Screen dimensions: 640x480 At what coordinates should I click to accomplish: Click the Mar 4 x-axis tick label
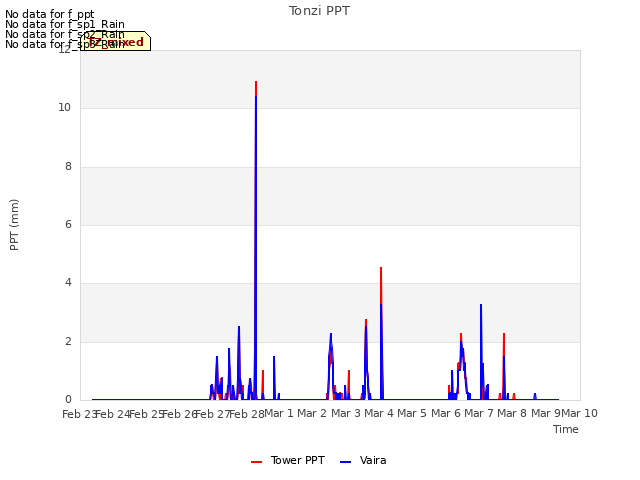click(x=379, y=413)
